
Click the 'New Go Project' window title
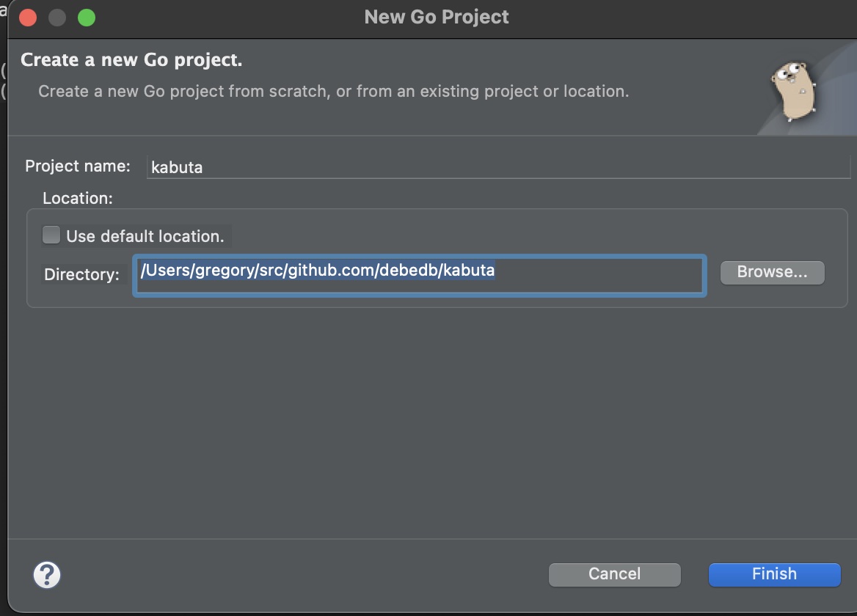[x=437, y=17]
